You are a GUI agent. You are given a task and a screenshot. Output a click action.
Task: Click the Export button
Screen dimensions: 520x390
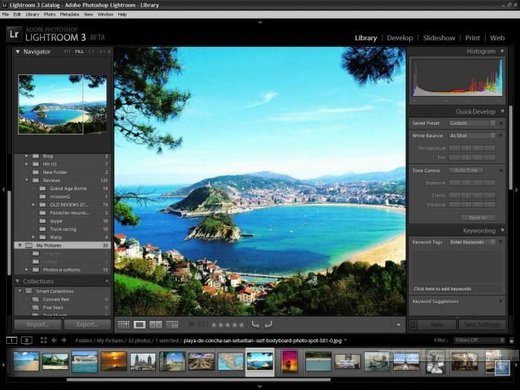pyautogui.click(x=87, y=324)
